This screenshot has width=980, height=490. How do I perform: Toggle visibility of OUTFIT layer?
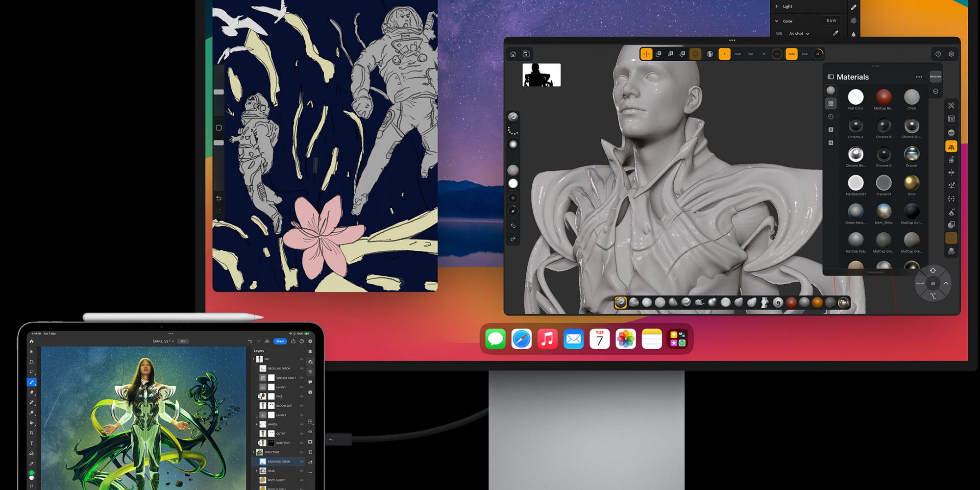pos(302,434)
